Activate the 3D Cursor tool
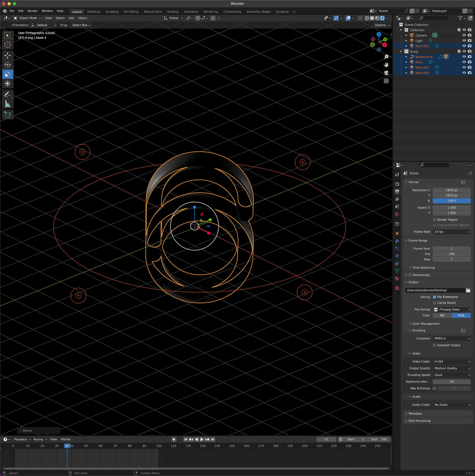475x476 pixels. (7, 45)
